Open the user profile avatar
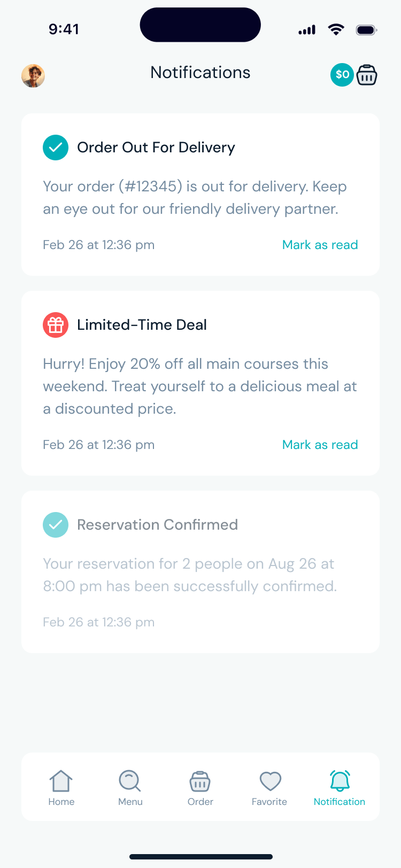Screen dimensions: 401x868 [x=33, y=76]
